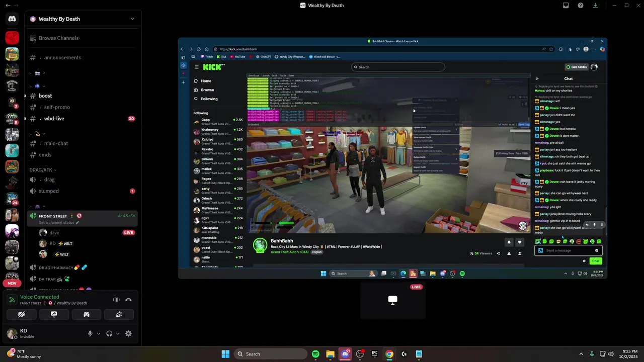Click the Voice Connected status text
Image resolution: width=644 pixels, height=362 pixels.
click(40, 297)
